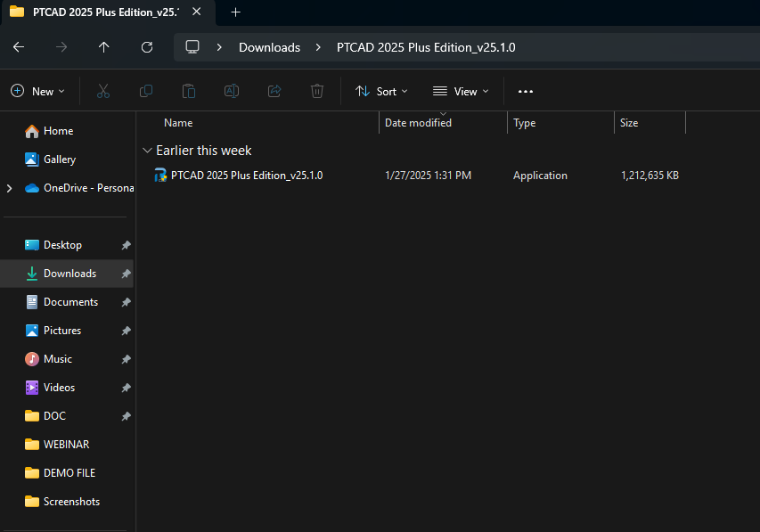This screenshot has width=760, height=532.
Task: Click the PTCAD installer application icon
Action: point(160,175)
